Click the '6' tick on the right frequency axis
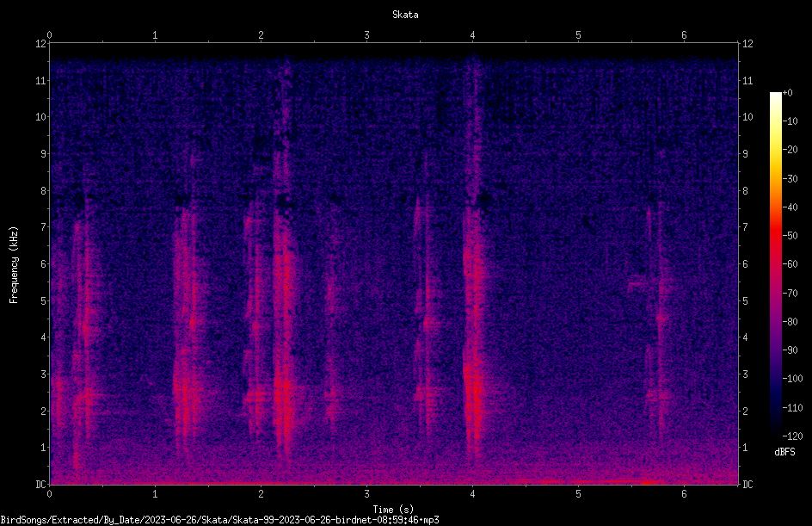Viewport: 812px width, 526px height. 745,263
